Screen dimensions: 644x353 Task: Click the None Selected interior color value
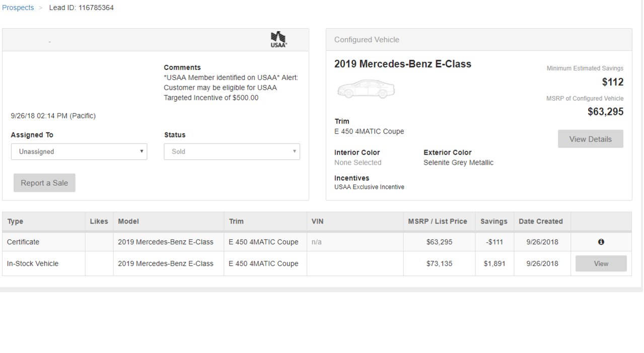coord(358,163)
